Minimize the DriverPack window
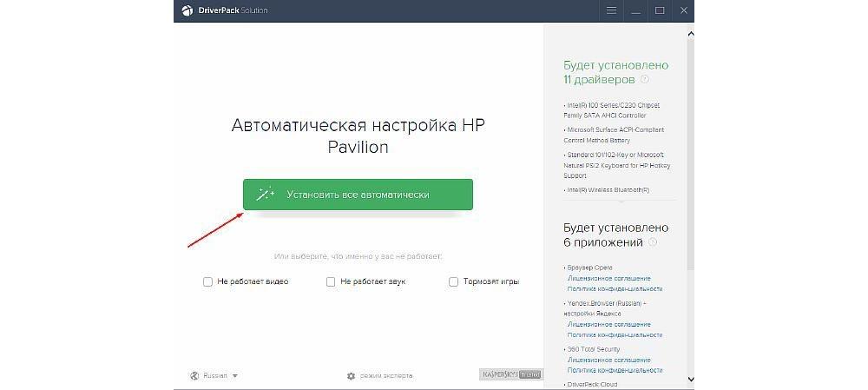 pyautogui.click(x=635, y=10)
